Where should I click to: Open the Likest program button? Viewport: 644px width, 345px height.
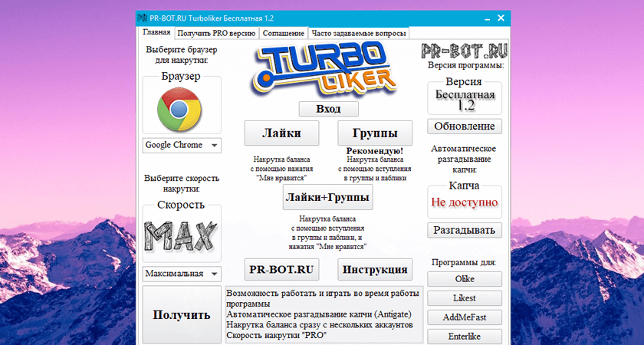pos(465,298)
